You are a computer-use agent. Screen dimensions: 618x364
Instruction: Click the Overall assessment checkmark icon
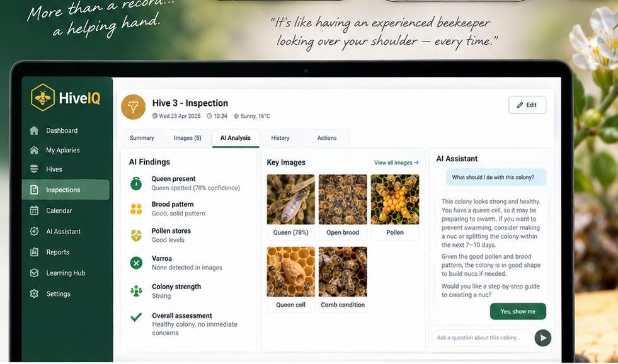(136, 317)
